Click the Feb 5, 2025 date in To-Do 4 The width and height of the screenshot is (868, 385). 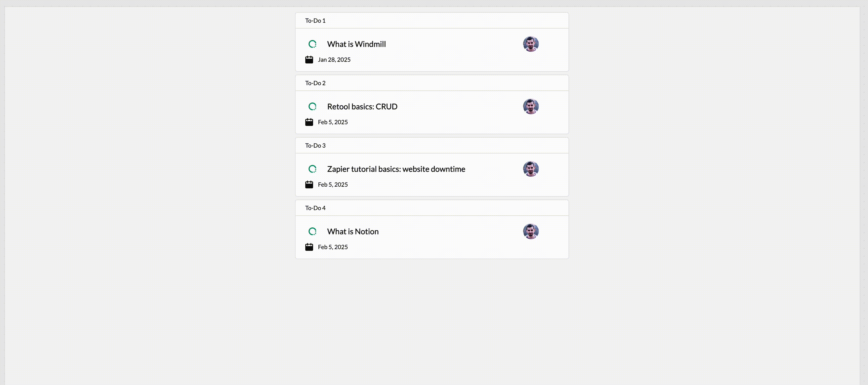(x=333, y=247)
